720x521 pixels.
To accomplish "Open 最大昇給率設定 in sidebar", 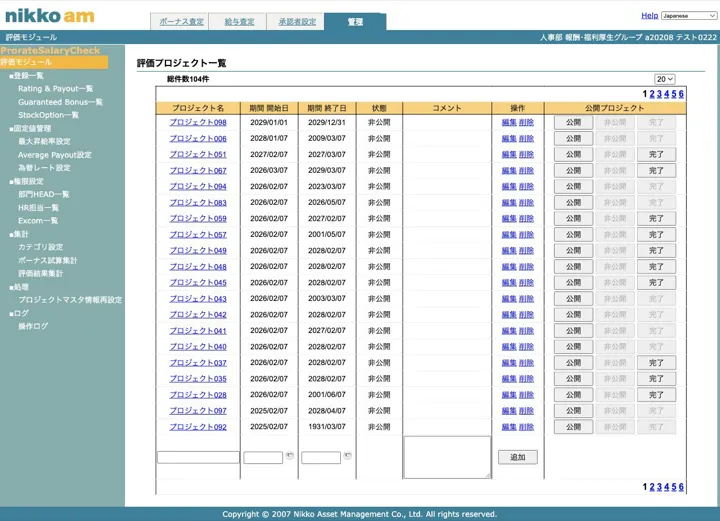I will pos(44,141).
